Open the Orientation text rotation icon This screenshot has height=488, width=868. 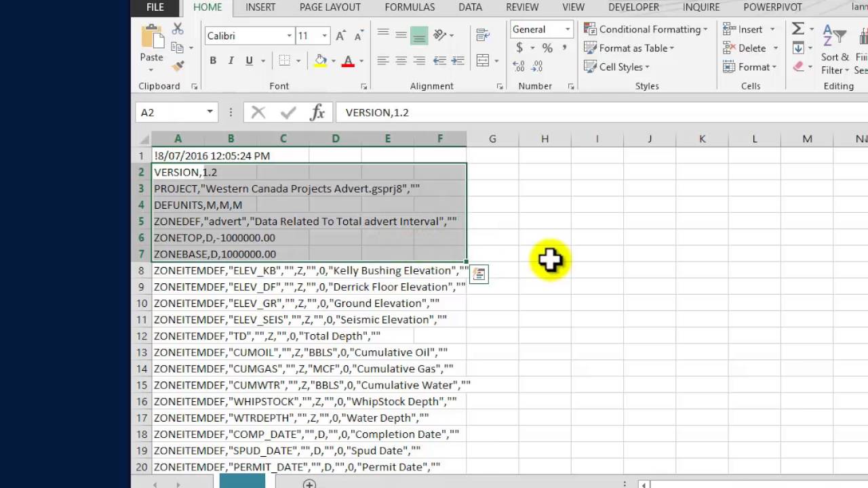(x=439, y=35)
